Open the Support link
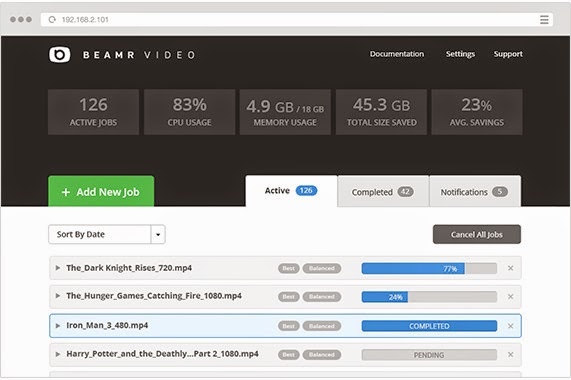The height and width of the screenshot is (380, 571). [508, 54]
